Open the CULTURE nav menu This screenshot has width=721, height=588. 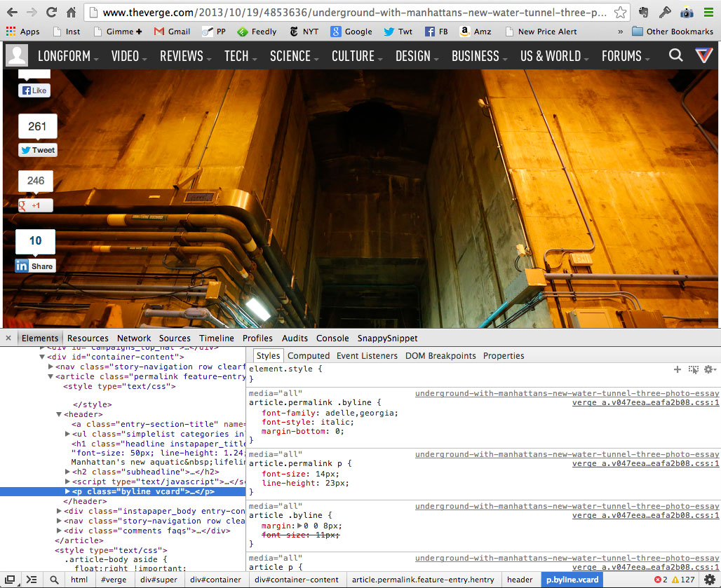(357, 56)
